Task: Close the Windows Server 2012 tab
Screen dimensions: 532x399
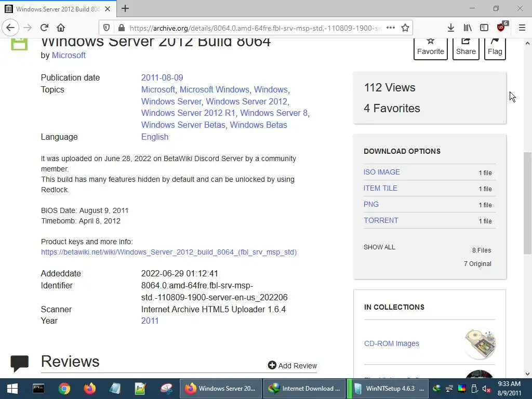Action: coord(108,9)
